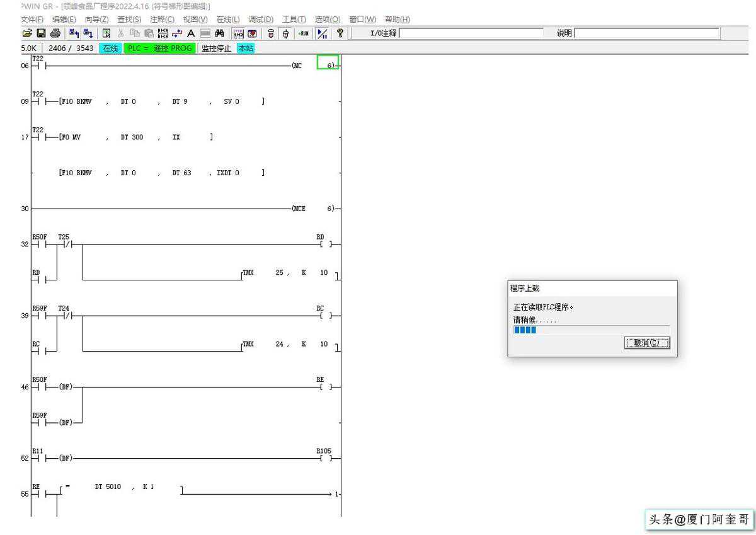
Task: Click the 说明 description input field
Action: coord(646,33)
